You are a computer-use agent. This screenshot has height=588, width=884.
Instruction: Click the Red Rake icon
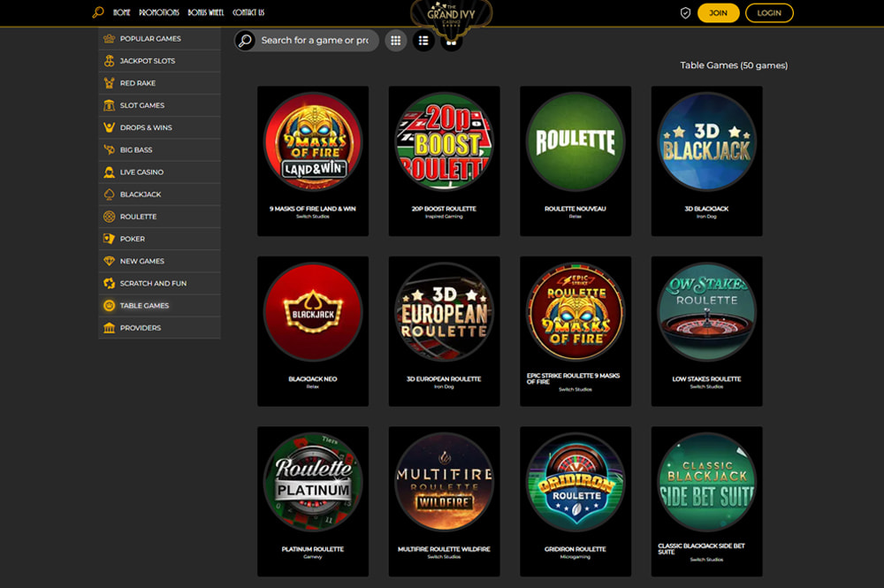tap(110, 83)
